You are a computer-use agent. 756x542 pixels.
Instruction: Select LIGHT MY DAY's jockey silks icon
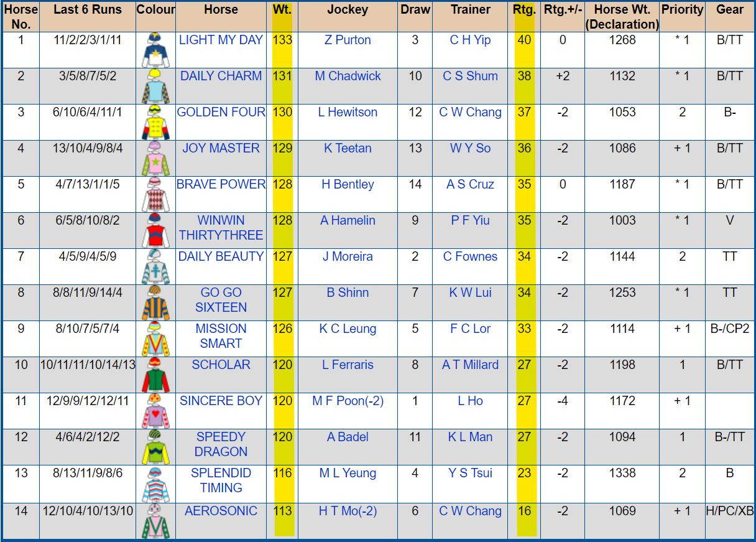[x=155, y=49]
